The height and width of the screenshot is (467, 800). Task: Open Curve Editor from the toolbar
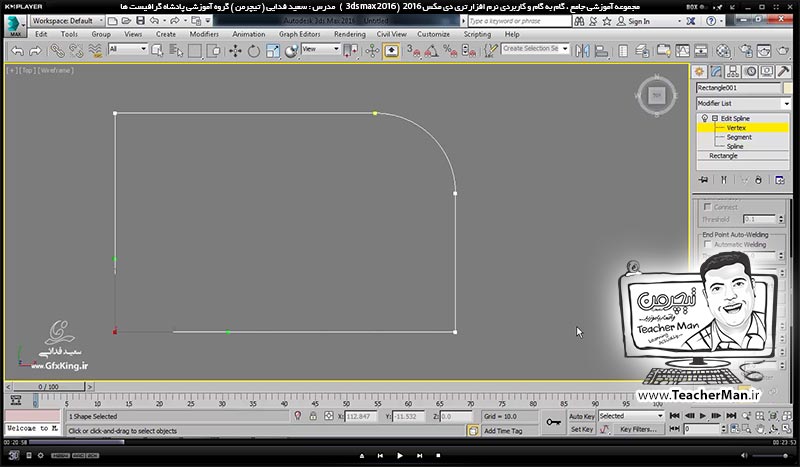682,51
